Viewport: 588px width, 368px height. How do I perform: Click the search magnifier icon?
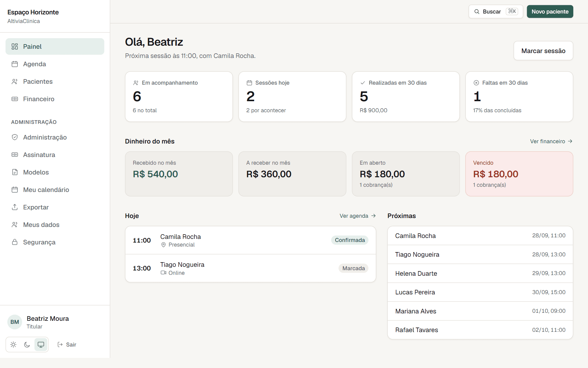[x=477, y=12]
